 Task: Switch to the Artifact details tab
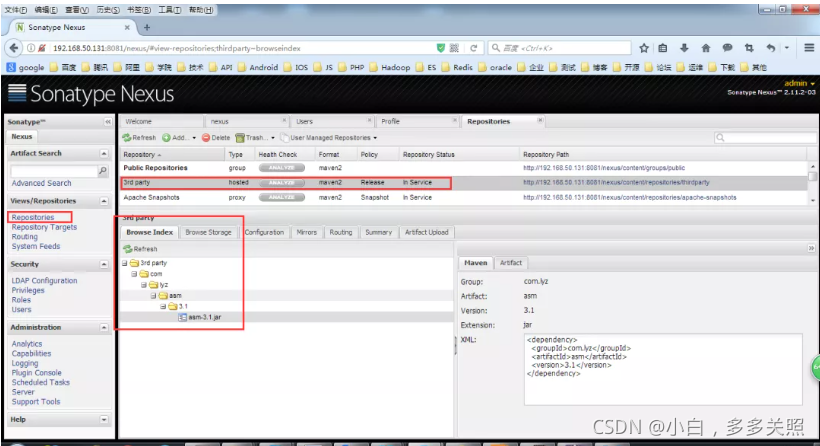click(510, 263)
